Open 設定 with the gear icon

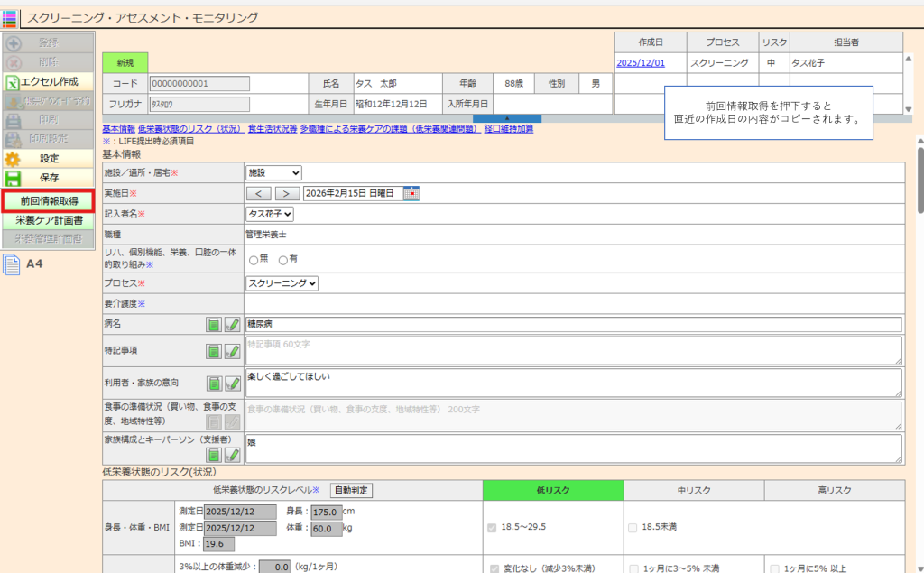pos(48,158)
